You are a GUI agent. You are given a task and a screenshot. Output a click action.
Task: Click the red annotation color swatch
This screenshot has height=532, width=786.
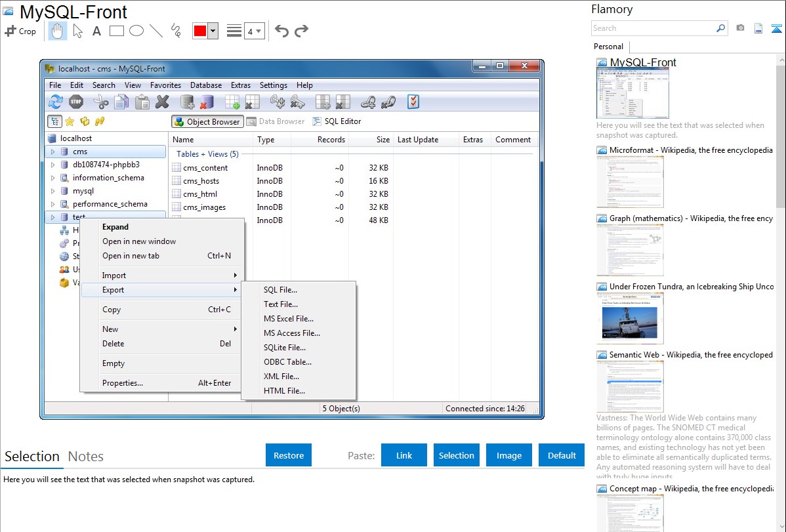(200, 31)
